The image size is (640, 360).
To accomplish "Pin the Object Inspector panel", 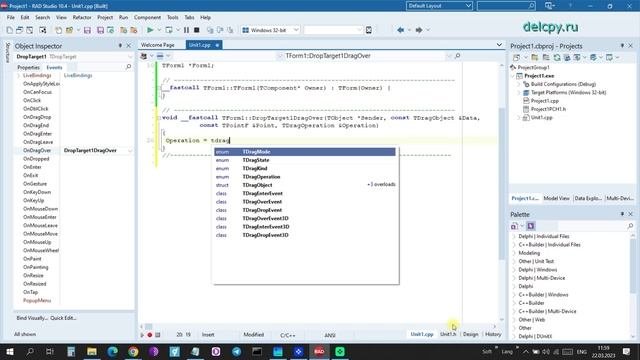I will point(120,46).
